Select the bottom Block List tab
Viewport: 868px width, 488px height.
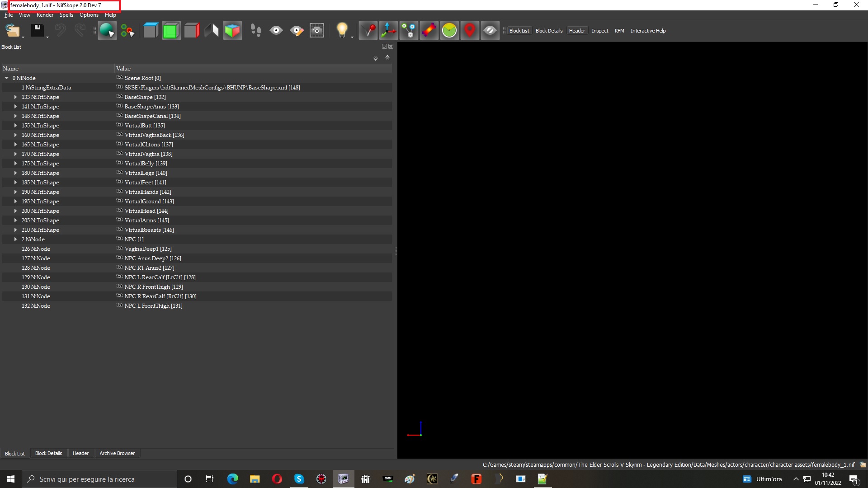[15, 453]
